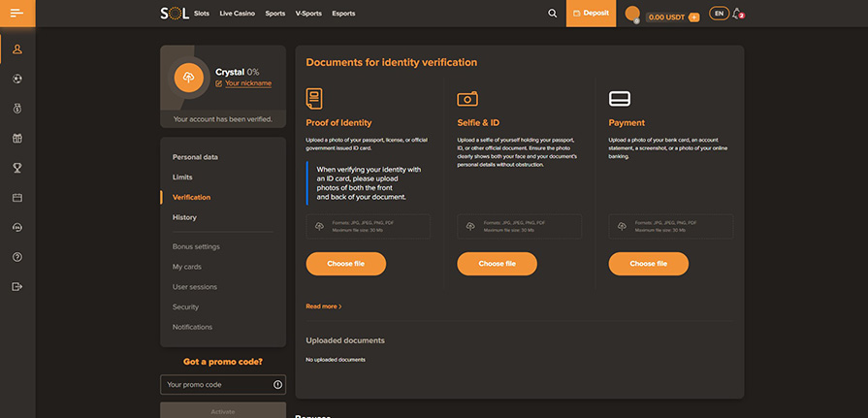Edit Your nickname link
This screenshot has width=868, height=418.
pyautogui.click(x=247, y=83)
